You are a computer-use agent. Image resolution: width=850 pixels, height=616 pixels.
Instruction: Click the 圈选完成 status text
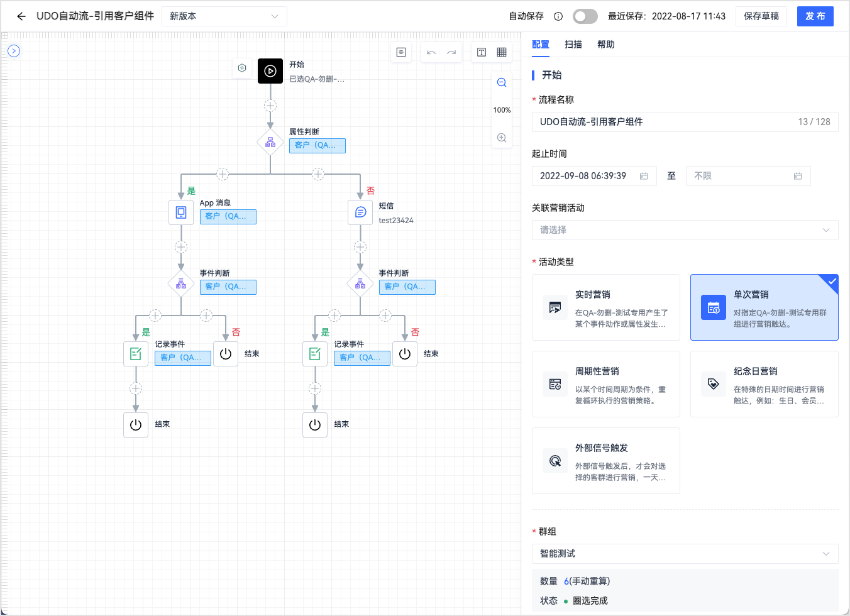pyautogui.click(x=590, y=601)
